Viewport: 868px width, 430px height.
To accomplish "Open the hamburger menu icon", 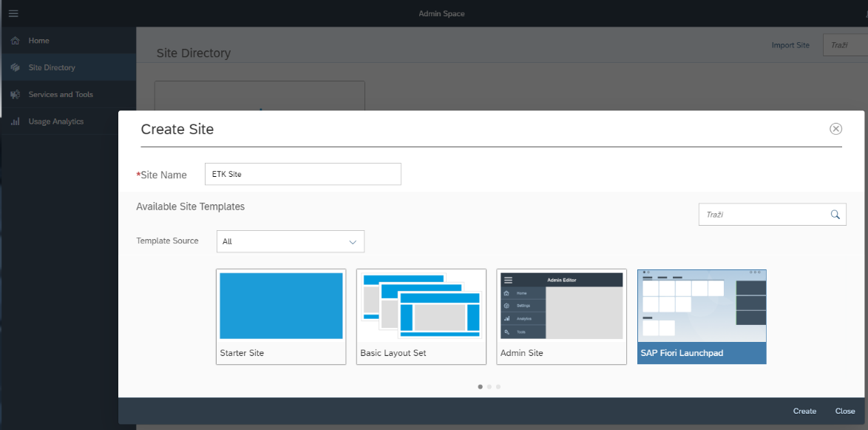I will (13, 13).
